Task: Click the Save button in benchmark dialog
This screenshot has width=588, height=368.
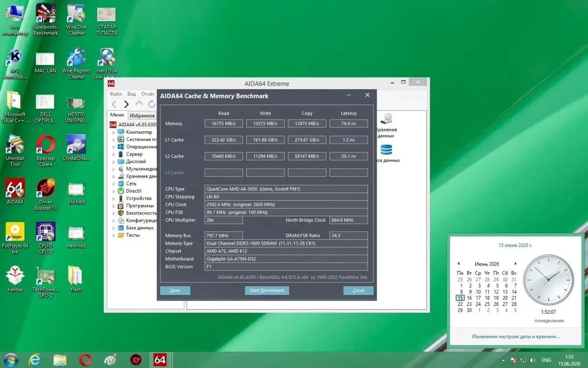Action: tap(175, 291)
